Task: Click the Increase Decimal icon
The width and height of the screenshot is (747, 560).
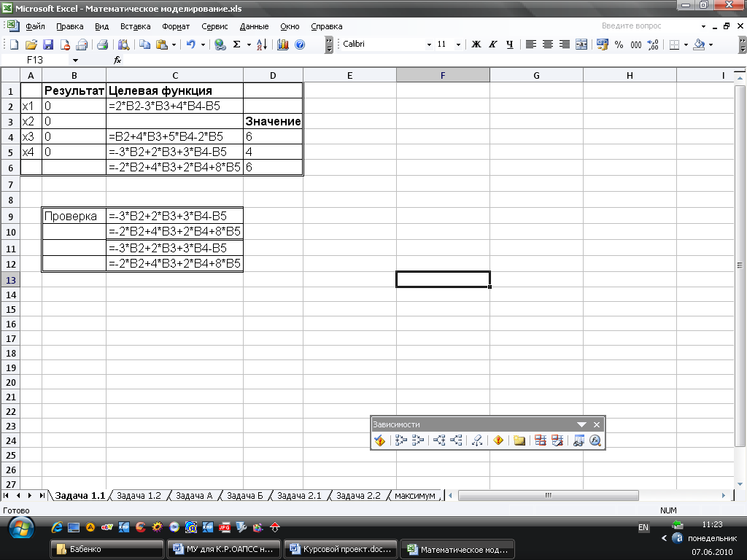Action: pos(653,44)
